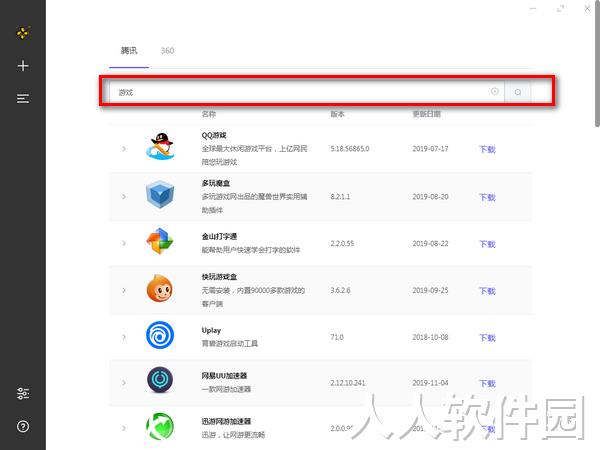Download 金山打字通 via its 下载 link
The width and height of the screenshot is (600, 450).
(x=488, y=244)
